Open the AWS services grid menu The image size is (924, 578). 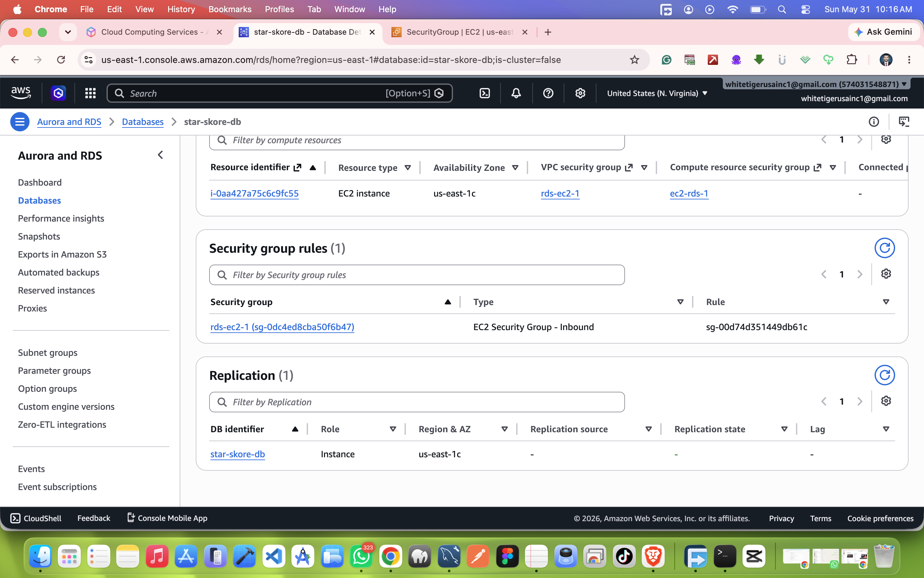90,93
